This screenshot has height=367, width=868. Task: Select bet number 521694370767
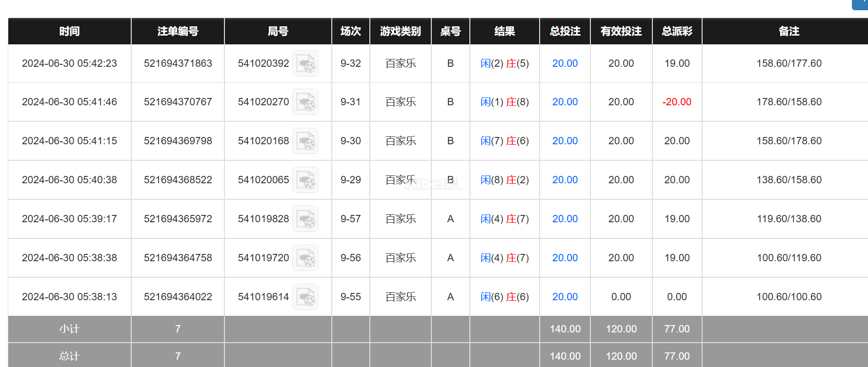178,102
